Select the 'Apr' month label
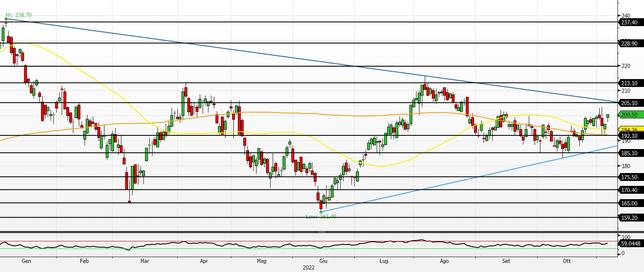The image size is (644, 272). 204,261
